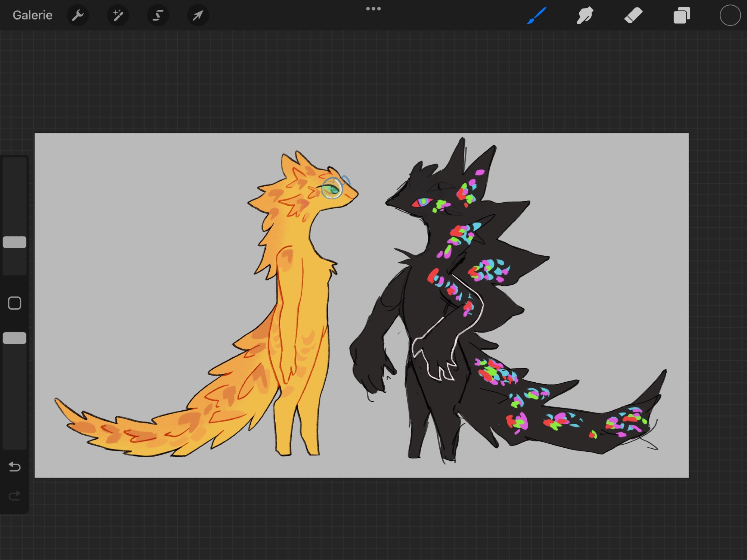Open the Adjustments magic wand menu
This screenshot has height=560, width=747.
(x=118, y=15)
